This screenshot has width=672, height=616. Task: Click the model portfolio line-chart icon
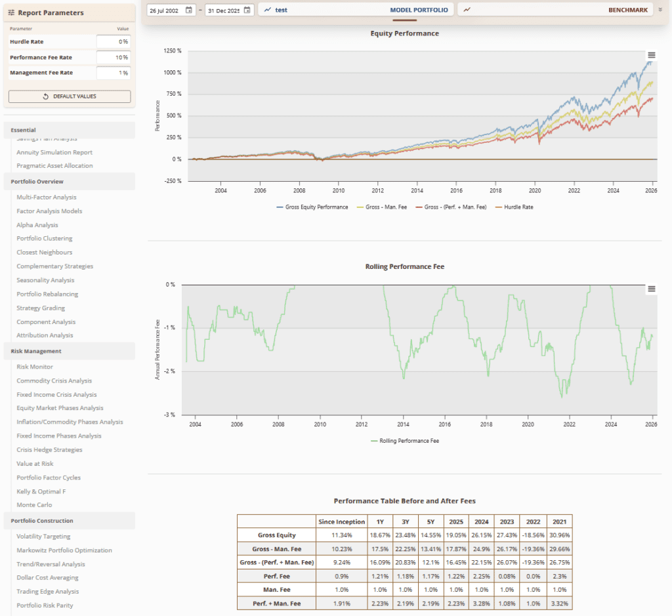click(x=268, y=10)
